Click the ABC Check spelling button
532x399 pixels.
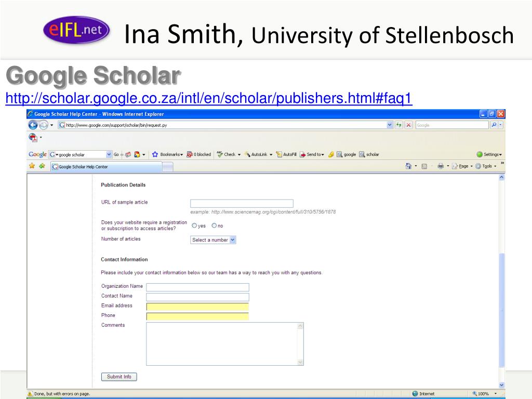click(226, 154)
